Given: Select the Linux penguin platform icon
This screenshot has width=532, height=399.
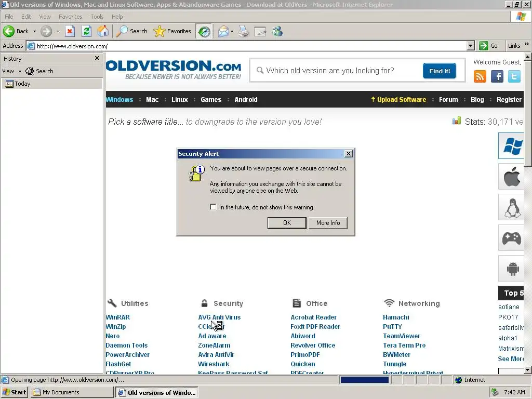Looking at the screenshot, I should (x=511, y=207).
